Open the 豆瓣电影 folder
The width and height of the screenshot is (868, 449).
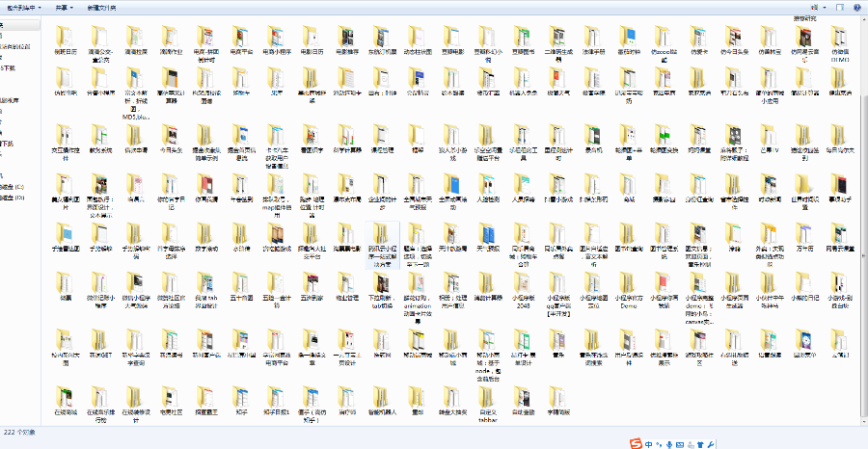tap(452, 37)
